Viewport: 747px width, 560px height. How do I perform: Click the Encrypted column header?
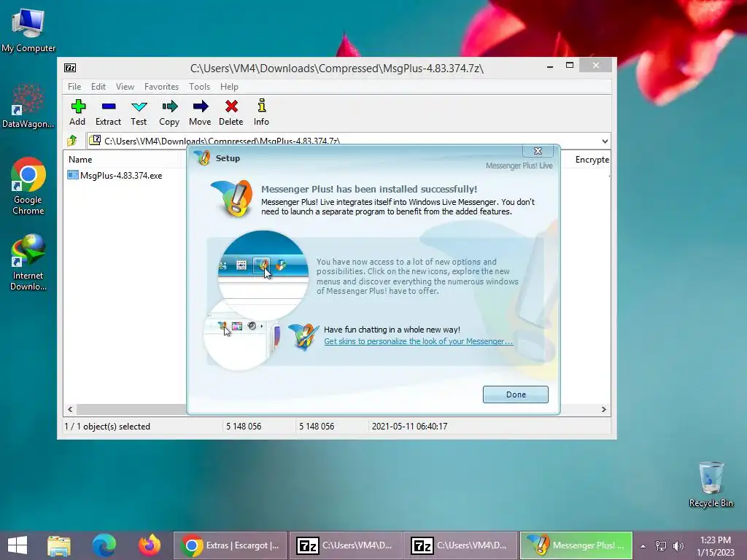(592, 160)
